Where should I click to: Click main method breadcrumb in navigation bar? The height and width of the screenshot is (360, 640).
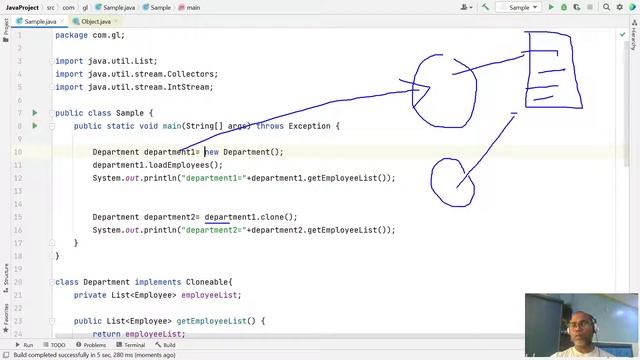pyautogui.click(x=189, y=7)
